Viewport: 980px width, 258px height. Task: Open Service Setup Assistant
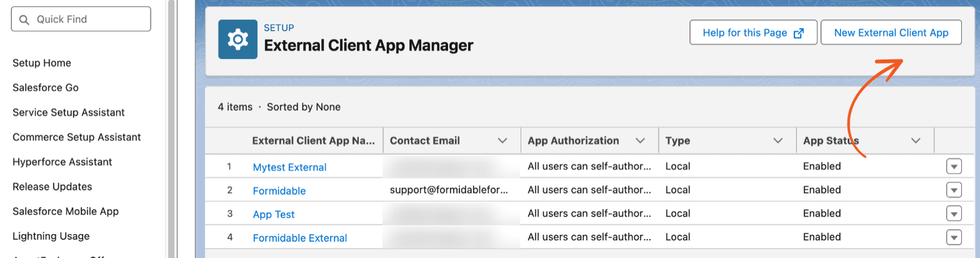pyautogui.click(x=69, y=112)
